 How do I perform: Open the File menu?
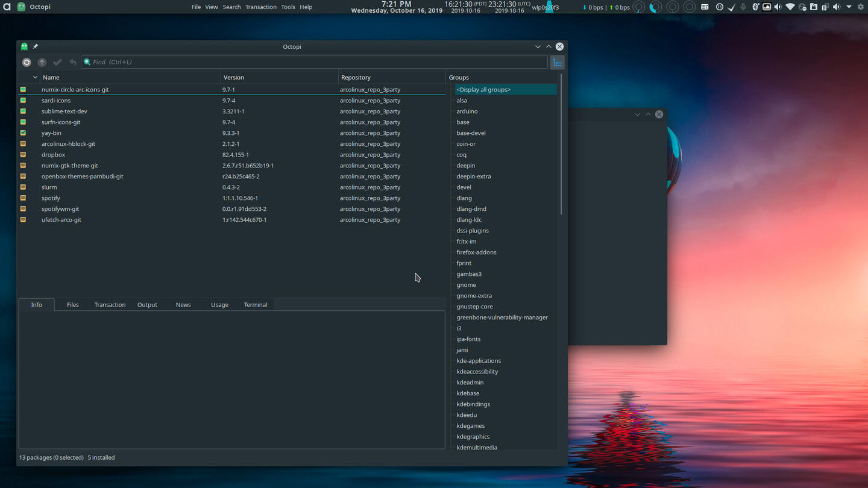[x=196, y=7]
